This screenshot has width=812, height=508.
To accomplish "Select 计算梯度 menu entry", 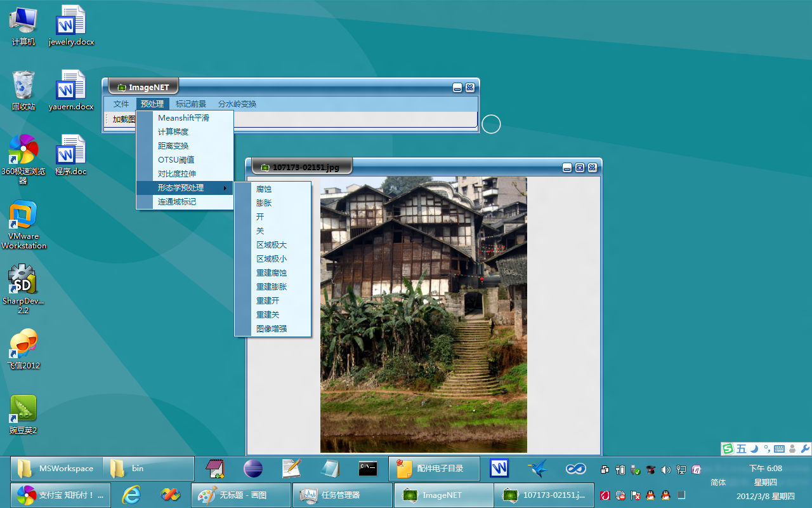I will 185,132.
